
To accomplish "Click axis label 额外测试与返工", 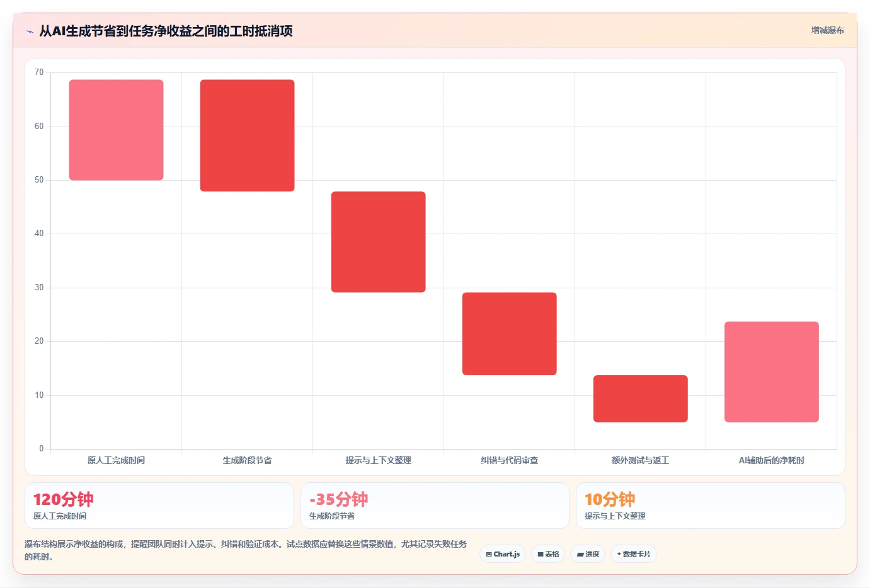I will click(640, 460).
